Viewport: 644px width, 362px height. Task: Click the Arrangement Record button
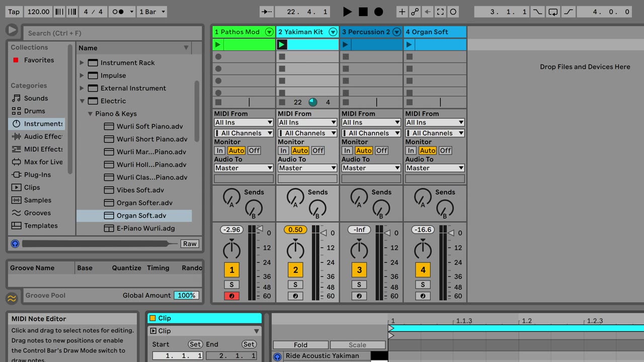click(379, 12)
